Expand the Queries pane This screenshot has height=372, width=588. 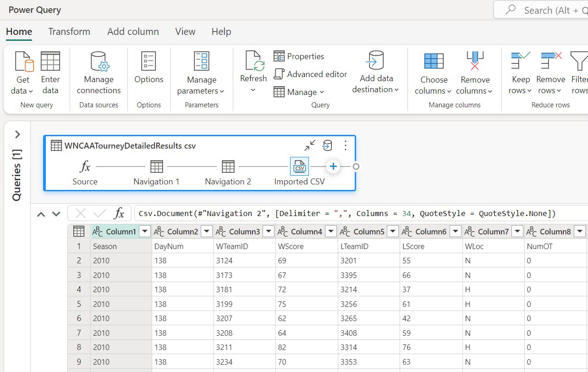[17, 134]
